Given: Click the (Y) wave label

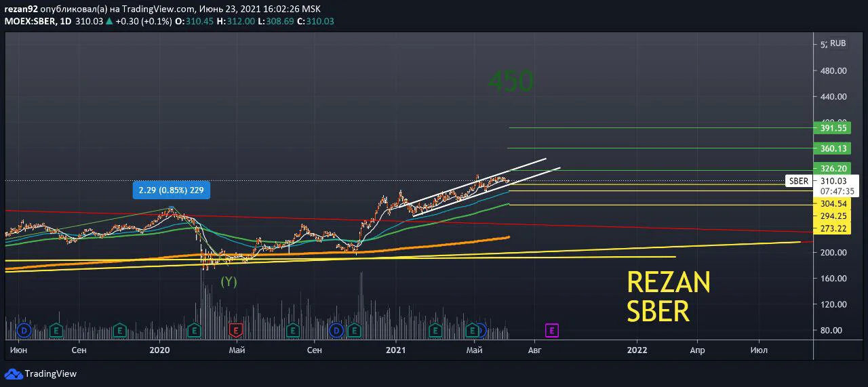Looking at the screenshot, I should click(229, 281).
